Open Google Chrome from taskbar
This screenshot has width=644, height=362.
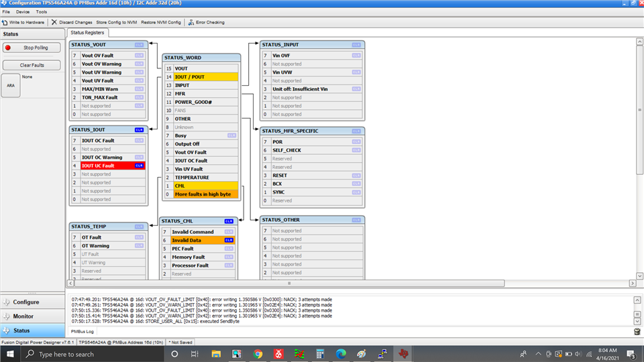[x=258, y=354]
